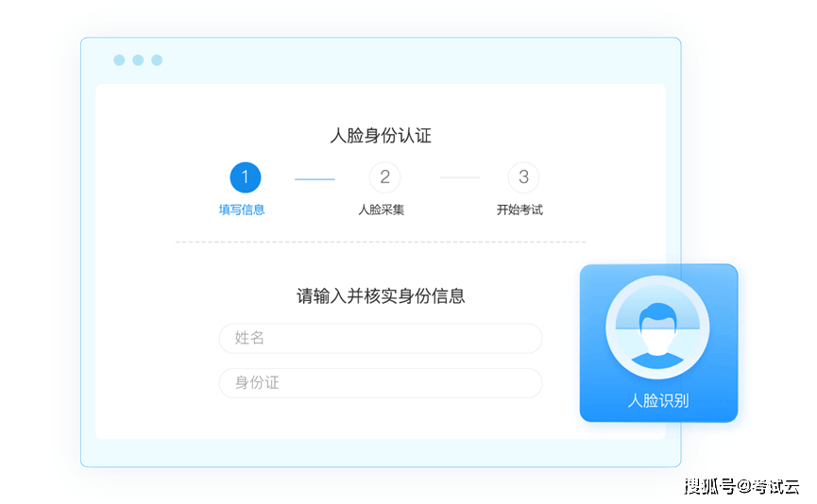Click the middle window control dot
817x504 pixels.
(138, 60)
